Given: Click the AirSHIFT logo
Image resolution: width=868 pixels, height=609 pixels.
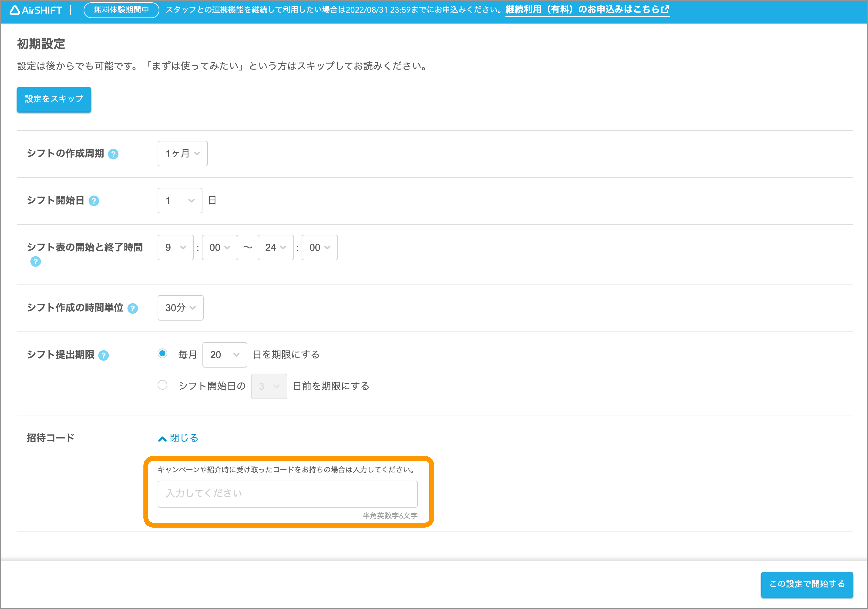Looking at the screenshot, I should (36, 10).
